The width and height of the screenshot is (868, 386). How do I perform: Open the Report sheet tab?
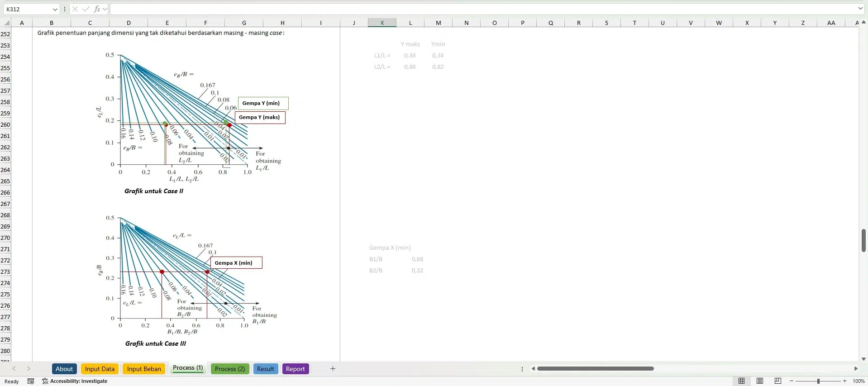295,369
